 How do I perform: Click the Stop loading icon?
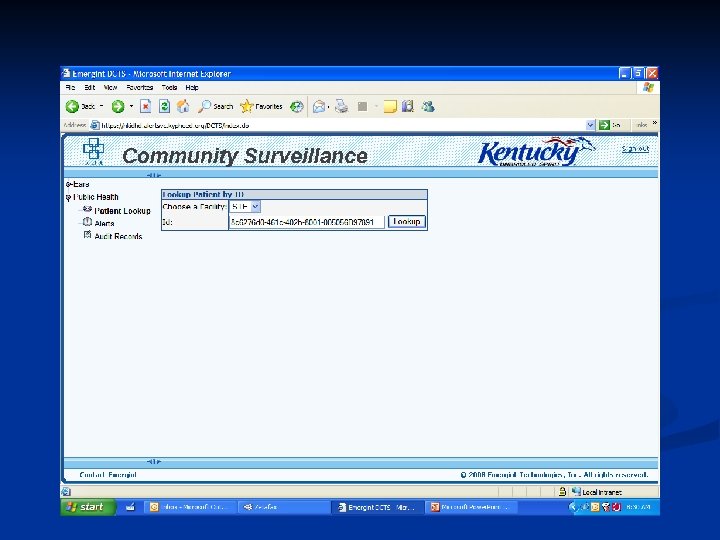pos(145,107)
